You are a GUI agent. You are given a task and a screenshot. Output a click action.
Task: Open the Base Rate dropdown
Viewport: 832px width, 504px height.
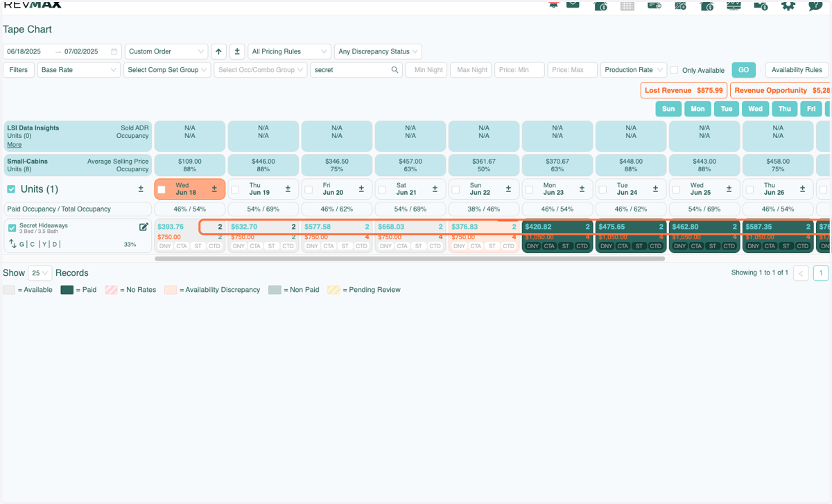(x=79, y=70)
